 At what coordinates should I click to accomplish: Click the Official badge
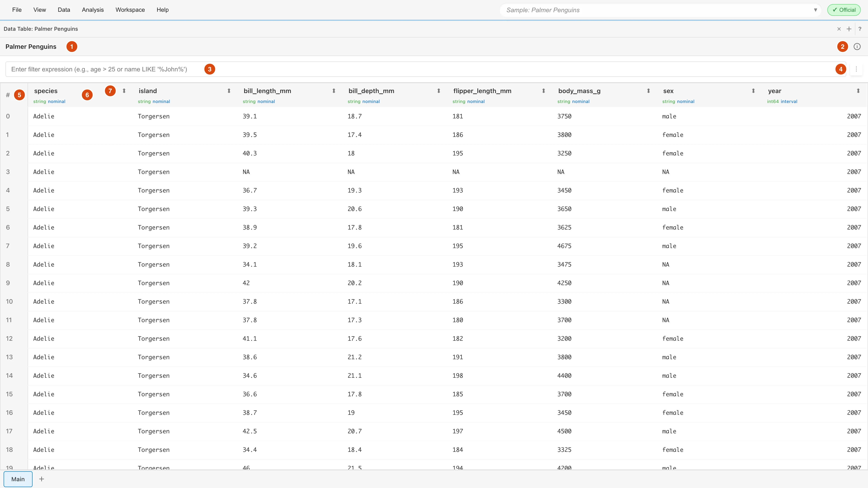click(844, 10)
